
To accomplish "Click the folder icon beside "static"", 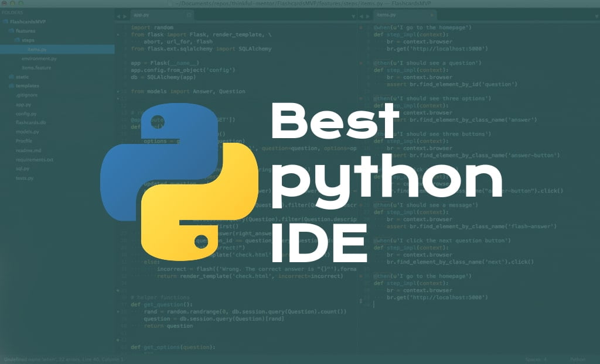I will (11, 77).
